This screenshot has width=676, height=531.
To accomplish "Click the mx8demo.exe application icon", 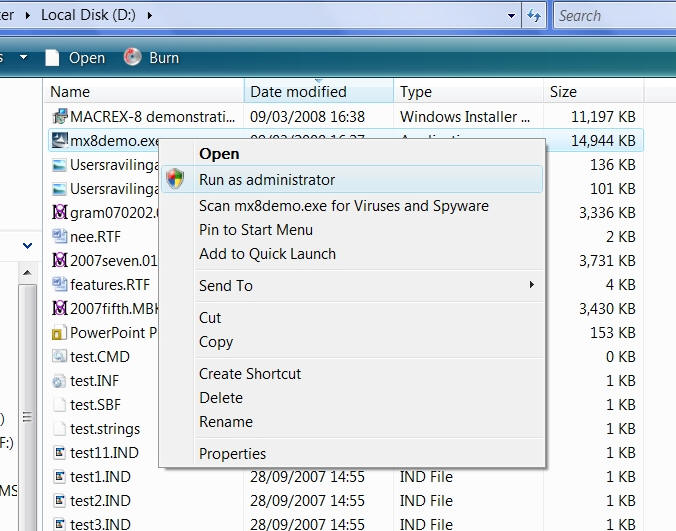I will 59,141.
